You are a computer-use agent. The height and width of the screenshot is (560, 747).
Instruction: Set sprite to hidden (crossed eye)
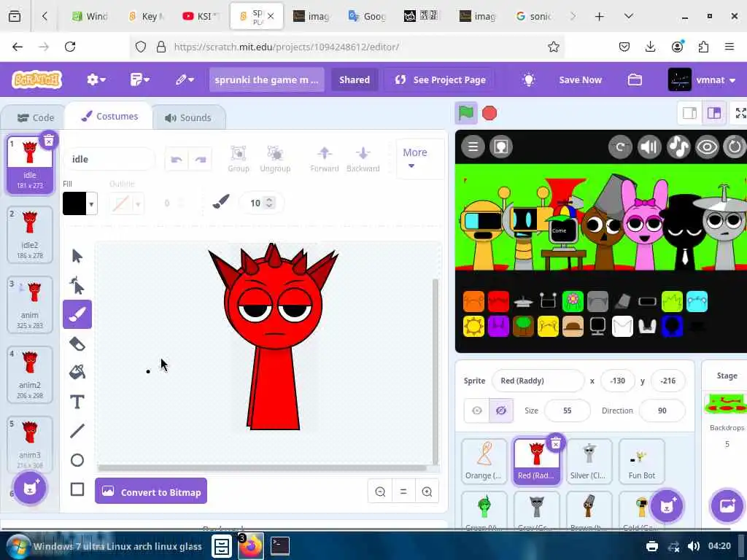click(x=501, y=411)
